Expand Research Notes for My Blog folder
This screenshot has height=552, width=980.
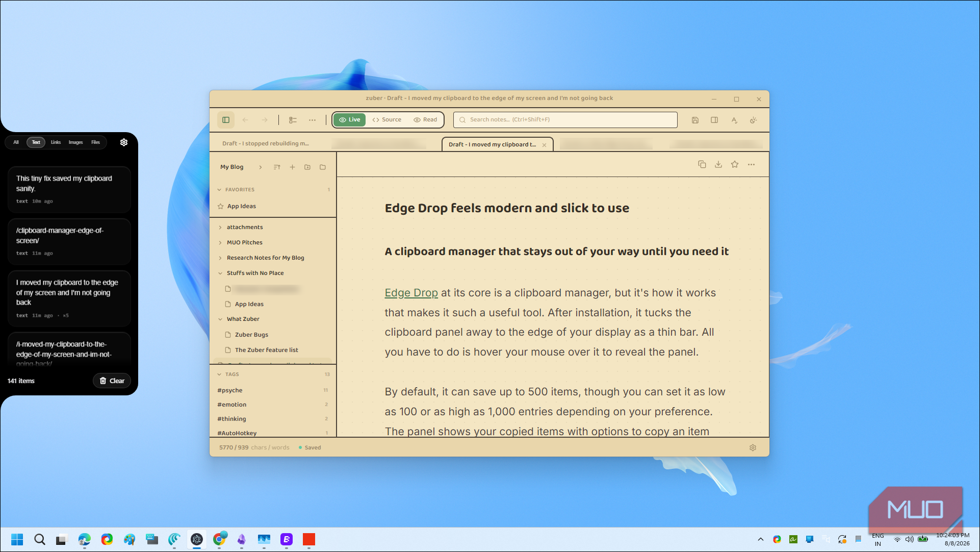(220, 258)
